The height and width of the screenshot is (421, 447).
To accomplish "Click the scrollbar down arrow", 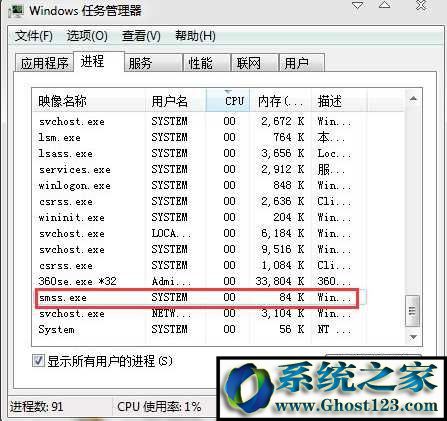I will click(x=413, y=337).
